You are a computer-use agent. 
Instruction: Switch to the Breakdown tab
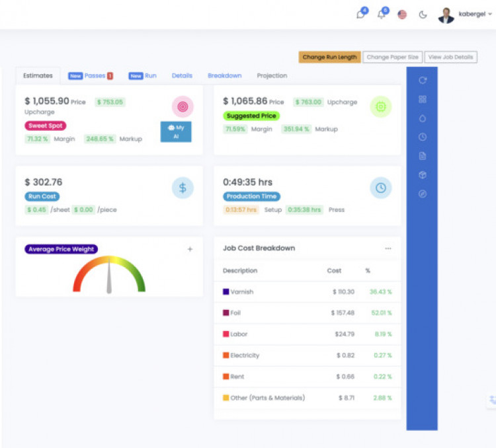pyautogui.click(x=224, y=76)
